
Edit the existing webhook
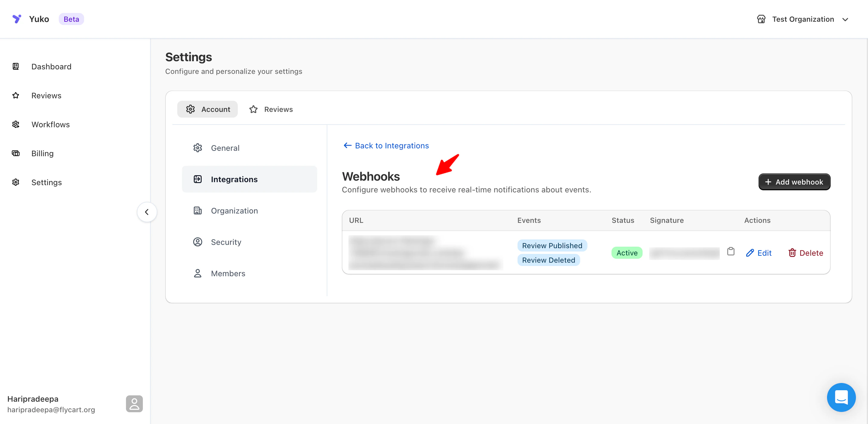tap(759, 253)
